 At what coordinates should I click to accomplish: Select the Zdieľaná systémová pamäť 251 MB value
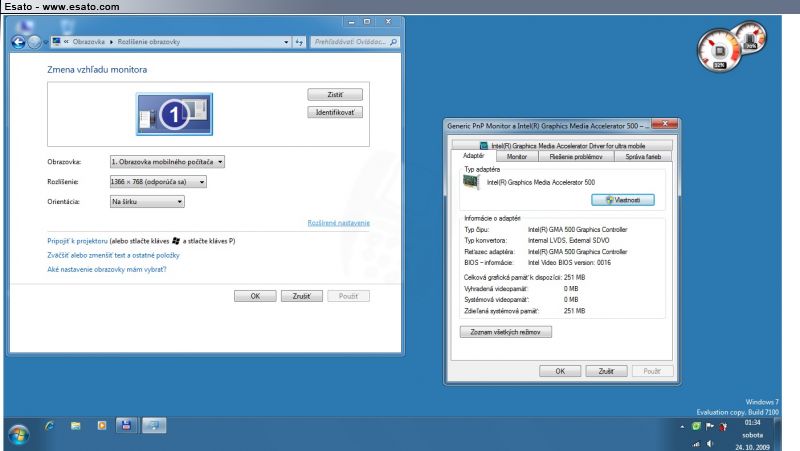(574, 311)
